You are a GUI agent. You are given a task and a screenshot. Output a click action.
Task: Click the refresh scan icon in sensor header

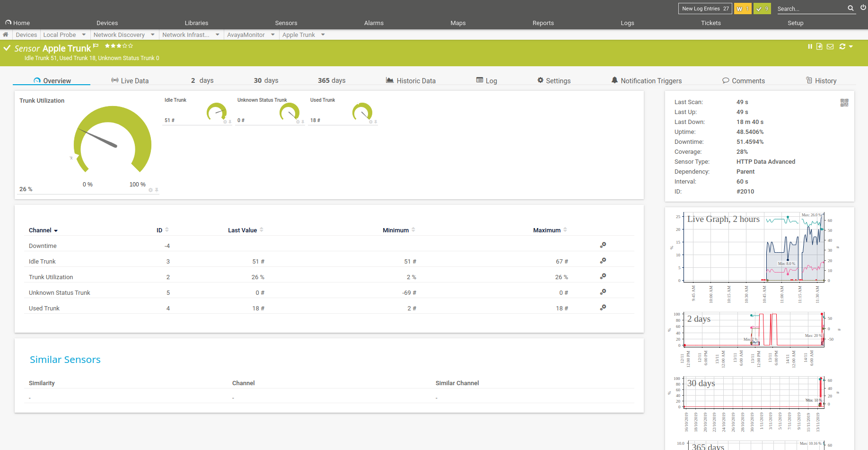[x=842, y=46]
